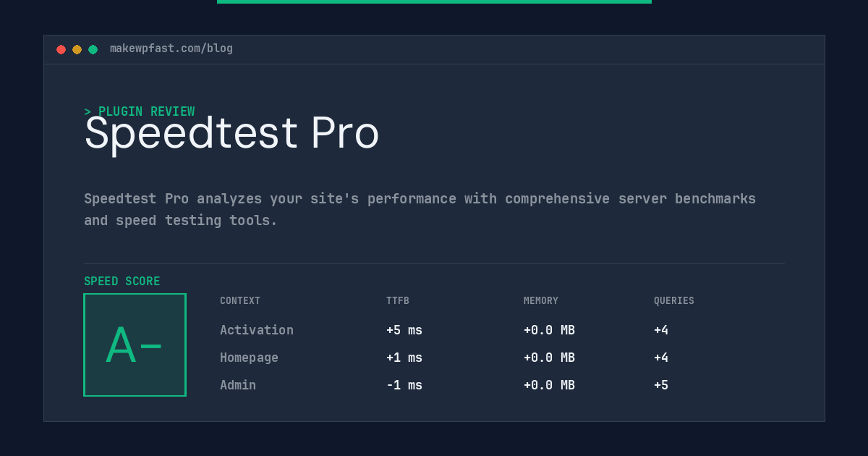This screenshot has width=868, height=456.
Task: Click the MEMORY column header
Action: [541, 301]
